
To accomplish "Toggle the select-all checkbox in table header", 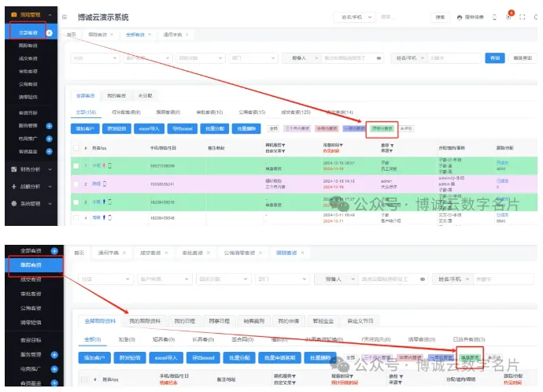I will 76,147.
